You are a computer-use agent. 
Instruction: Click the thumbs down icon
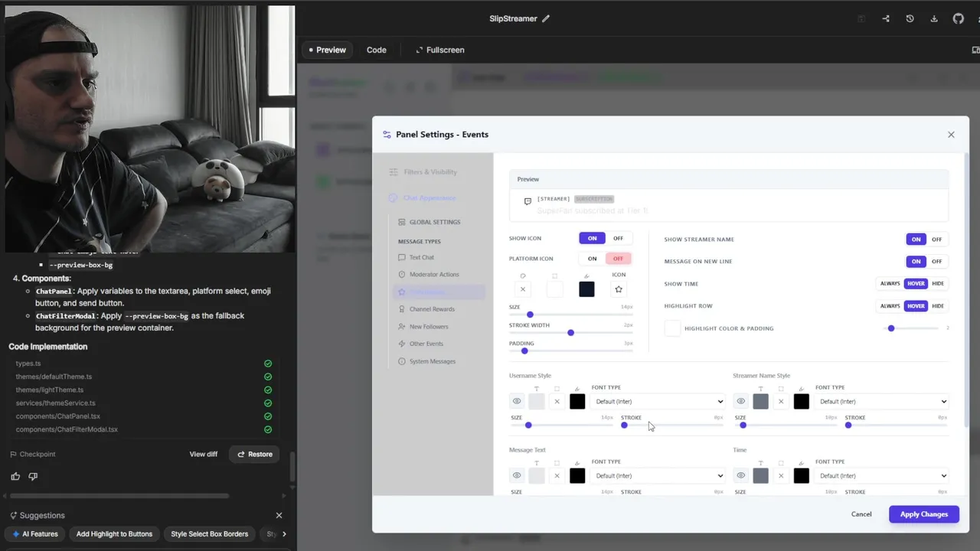coord(33,476)
